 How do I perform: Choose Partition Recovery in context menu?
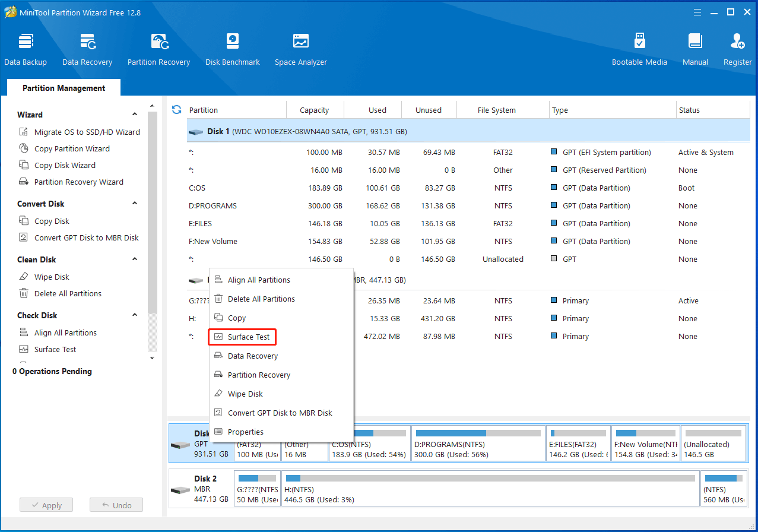pos(281,375)
